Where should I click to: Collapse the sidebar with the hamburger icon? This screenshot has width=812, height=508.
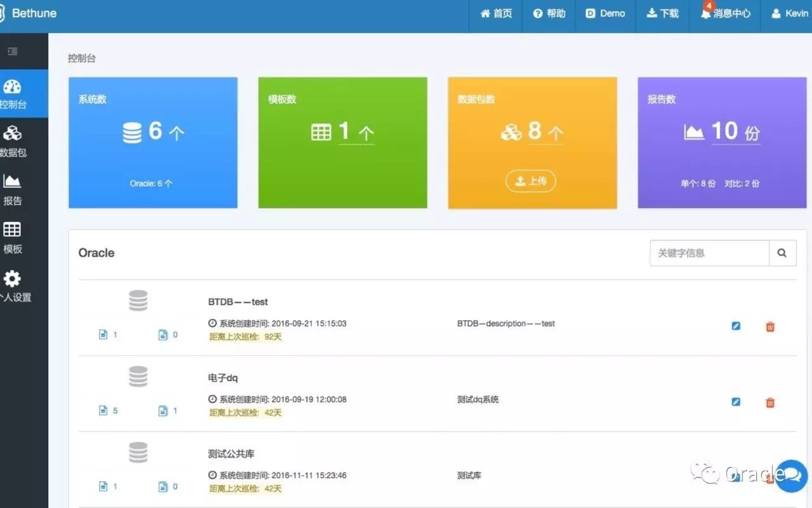[x=13, y=51]
